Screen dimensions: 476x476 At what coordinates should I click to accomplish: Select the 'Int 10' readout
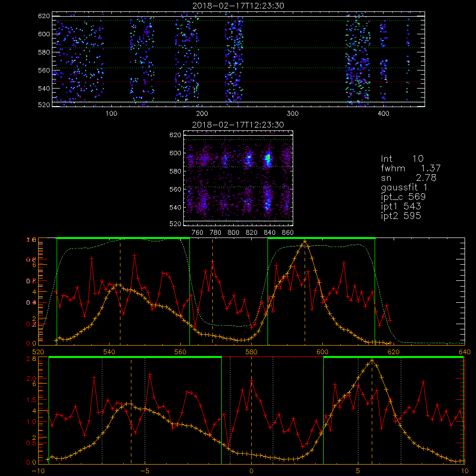point(402,159)
